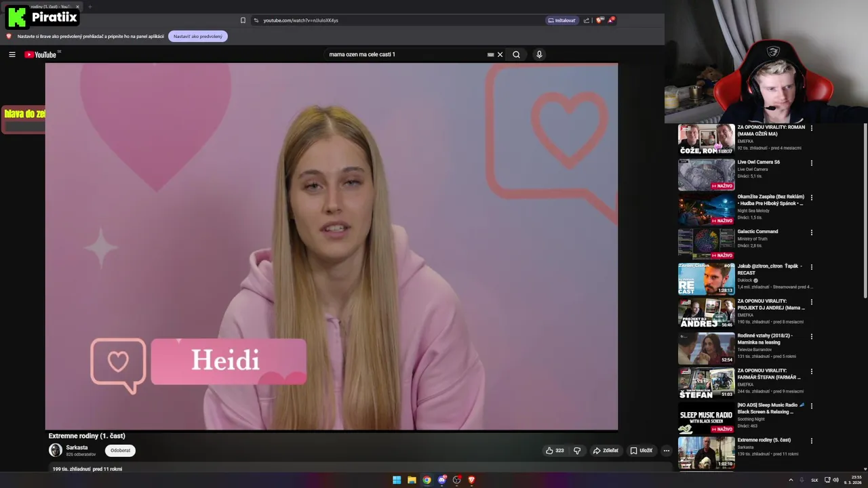Open Live Owl Camera S6 thumbnail

coord(706,174)
